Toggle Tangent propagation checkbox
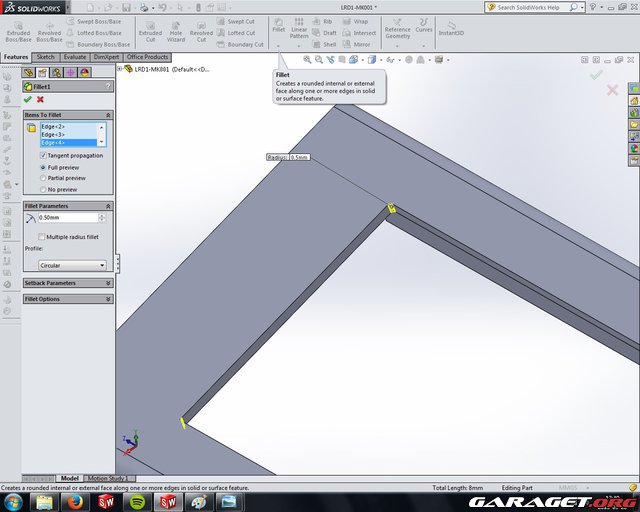 coord(42,155)
